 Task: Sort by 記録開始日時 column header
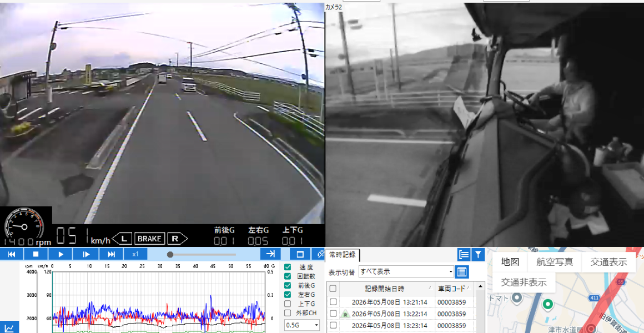(x=388, y=288)
